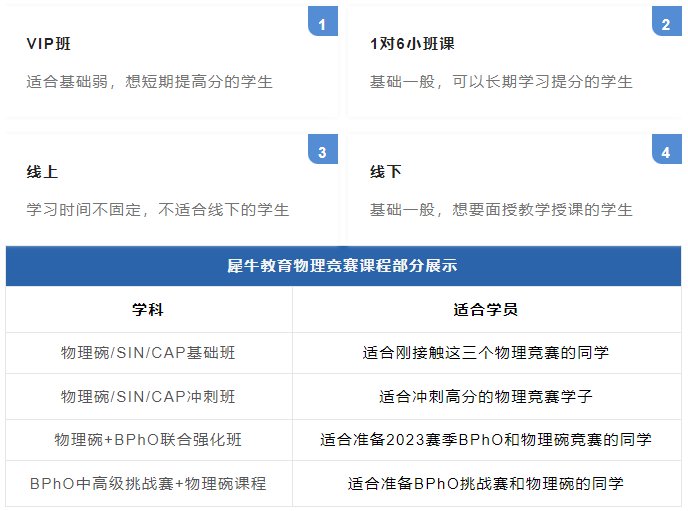Click cell 适合准备BPhO挑战赛和物理碗的同学

(487, 483)
